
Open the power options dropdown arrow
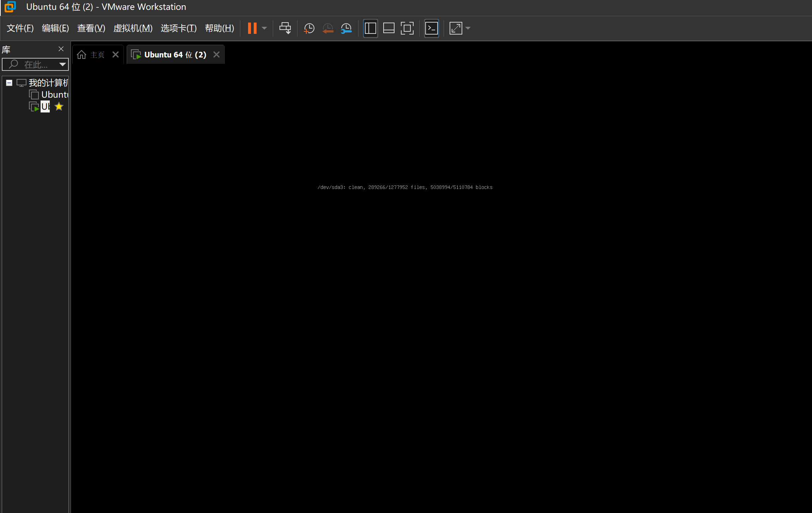[264, 28]
